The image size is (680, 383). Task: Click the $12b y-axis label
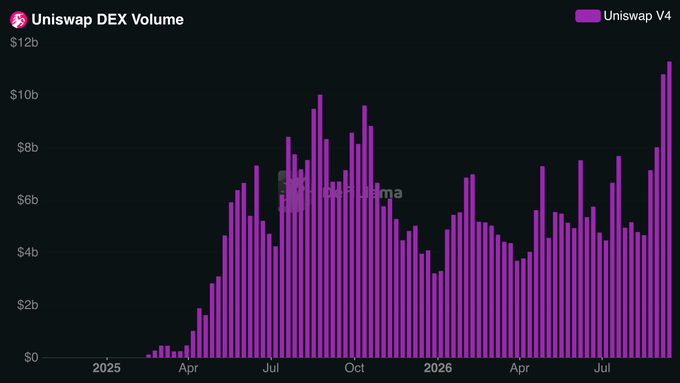tap(24, 42)
